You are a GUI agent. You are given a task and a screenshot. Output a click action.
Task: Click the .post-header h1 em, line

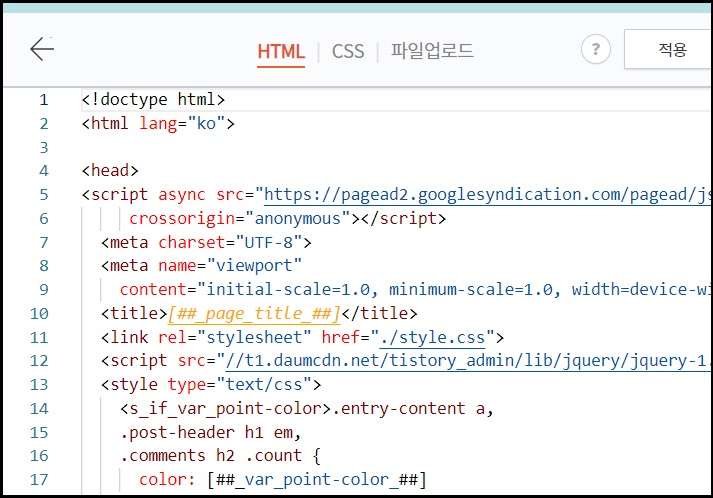[x=211, y=433]
